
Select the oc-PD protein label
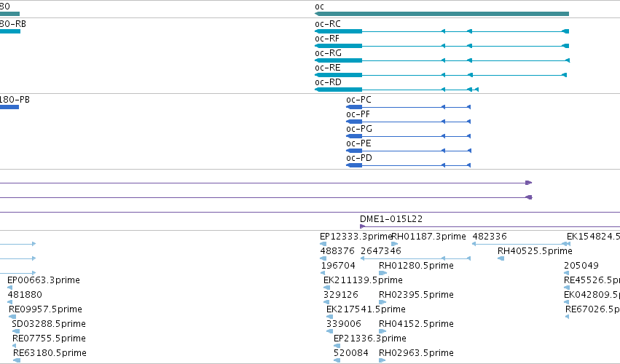tap(359, 158)
